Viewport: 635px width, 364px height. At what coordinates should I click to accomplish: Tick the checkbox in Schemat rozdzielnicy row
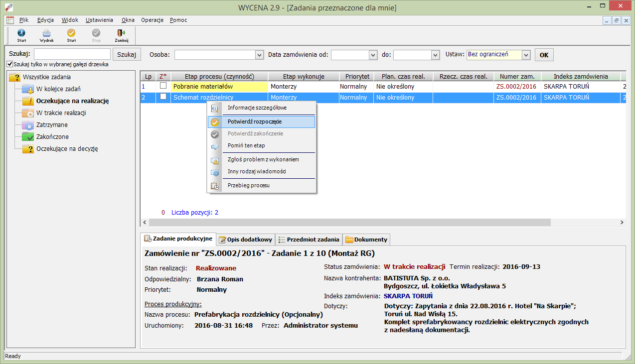(163, 97)
